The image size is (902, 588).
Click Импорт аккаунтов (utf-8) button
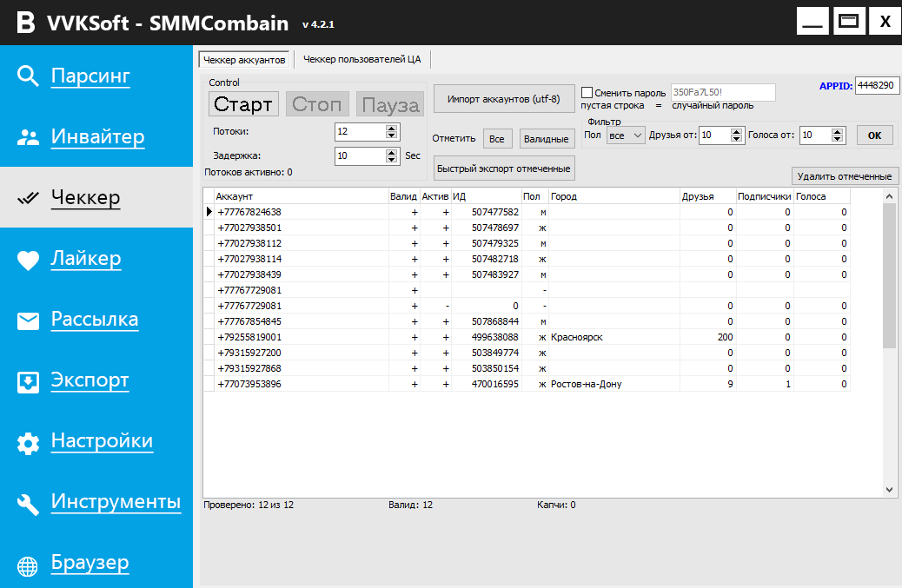point(504,99)
